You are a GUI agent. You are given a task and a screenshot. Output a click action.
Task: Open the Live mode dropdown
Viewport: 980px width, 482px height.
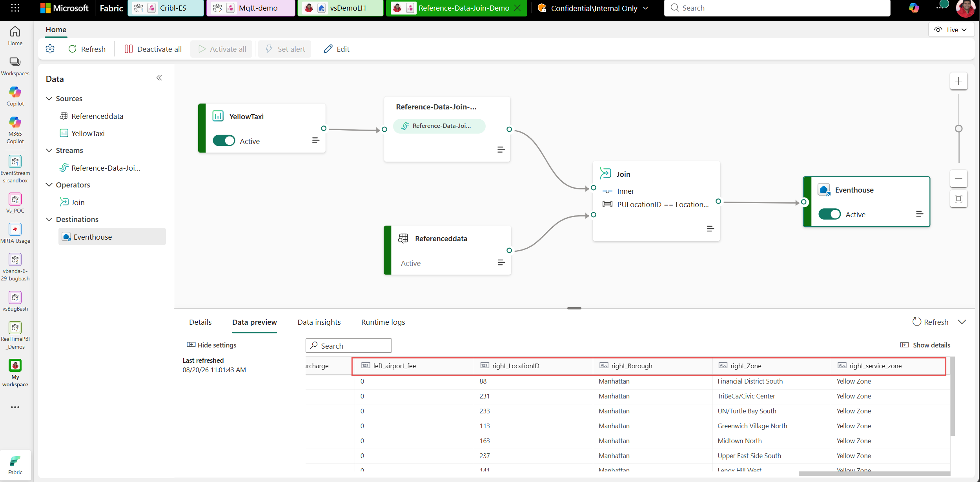pos(951,30)
